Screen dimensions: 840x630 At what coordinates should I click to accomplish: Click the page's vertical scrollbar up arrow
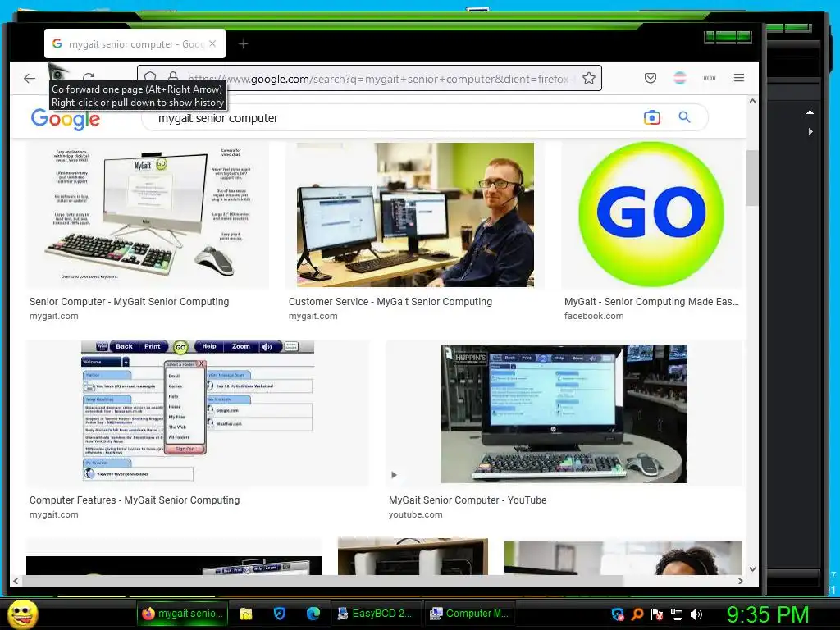[752, 101]
